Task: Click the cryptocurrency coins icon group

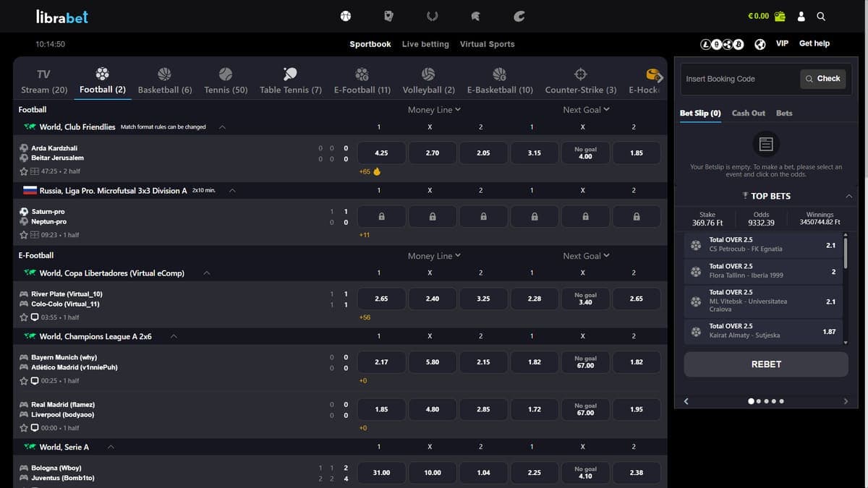Action: (722, 44)
